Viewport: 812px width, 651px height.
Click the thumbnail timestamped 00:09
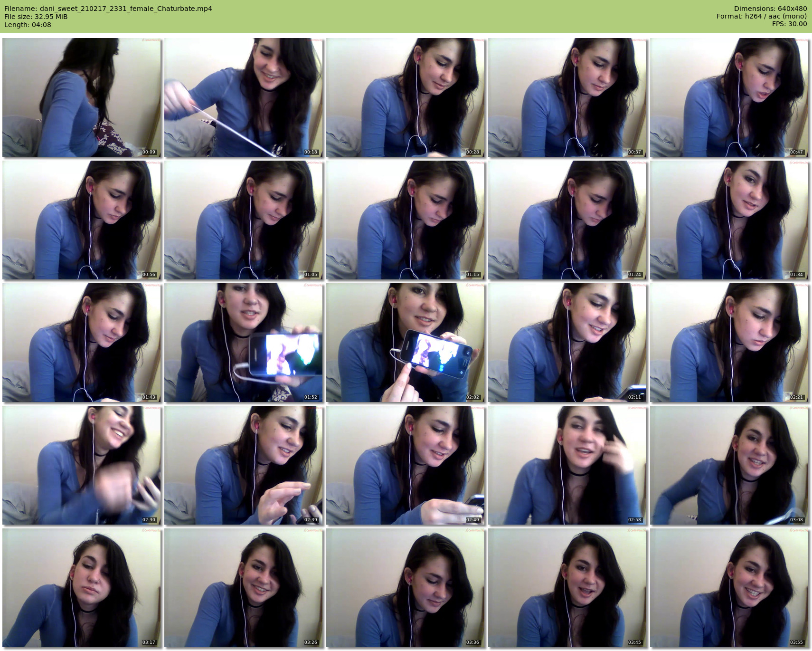click(82, 97)
